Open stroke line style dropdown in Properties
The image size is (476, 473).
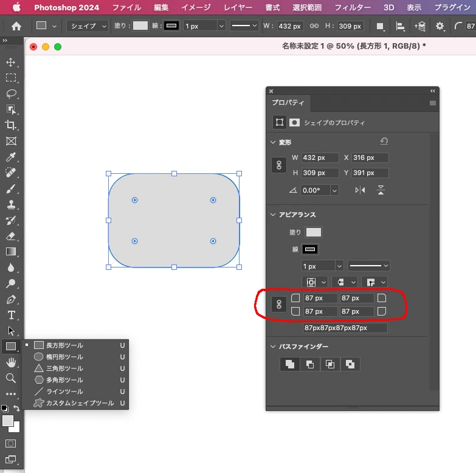368,266
